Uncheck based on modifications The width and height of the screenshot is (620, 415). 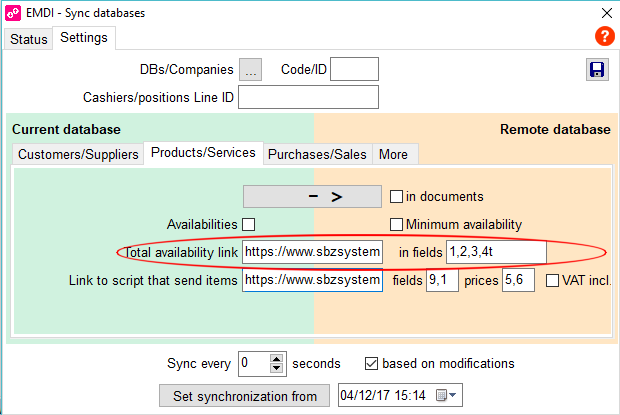point(371,364)
